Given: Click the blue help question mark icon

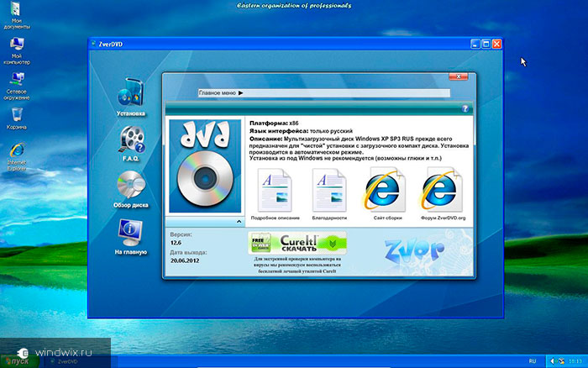Looking at the screenshot, I should pyautogui.click(x=465, y=108).
